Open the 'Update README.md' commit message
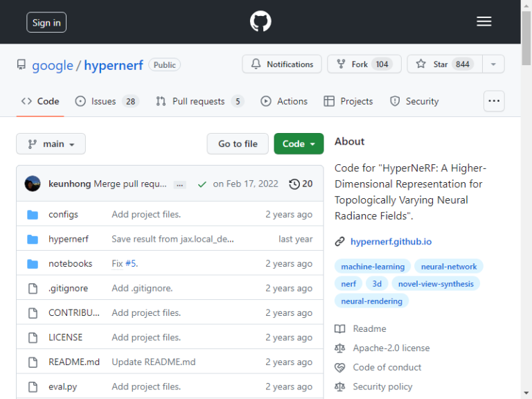Image resolution: width=532 pixels, height=399 pixels. 153,362
